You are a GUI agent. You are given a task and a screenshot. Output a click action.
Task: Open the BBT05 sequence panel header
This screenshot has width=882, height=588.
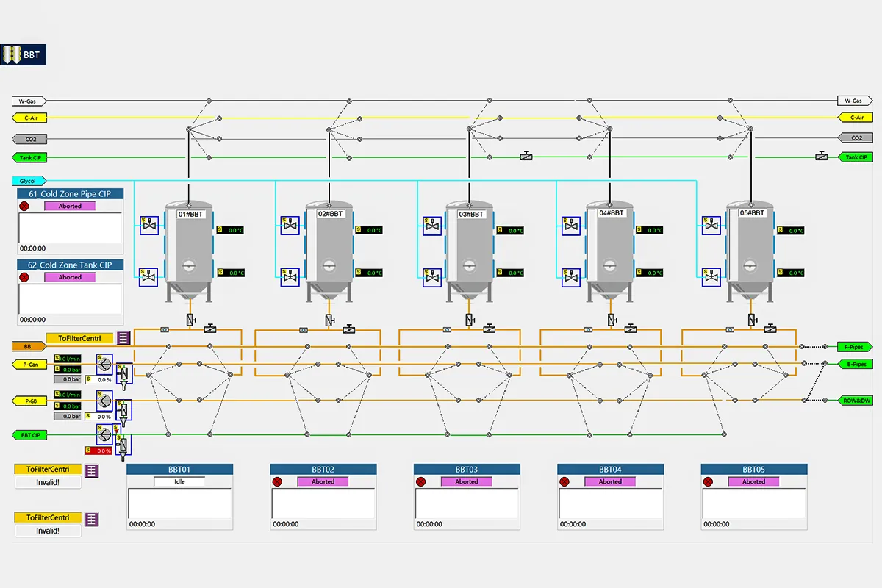(753, 469)
